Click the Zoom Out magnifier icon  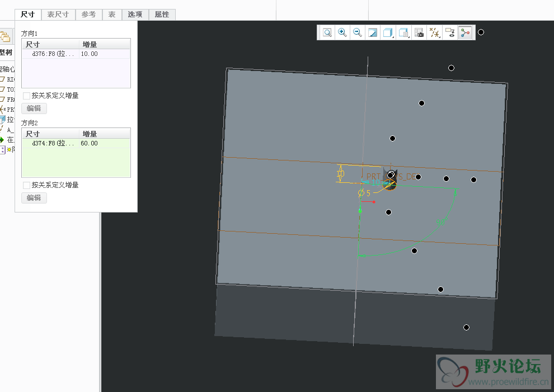click(x=357, y=33)
